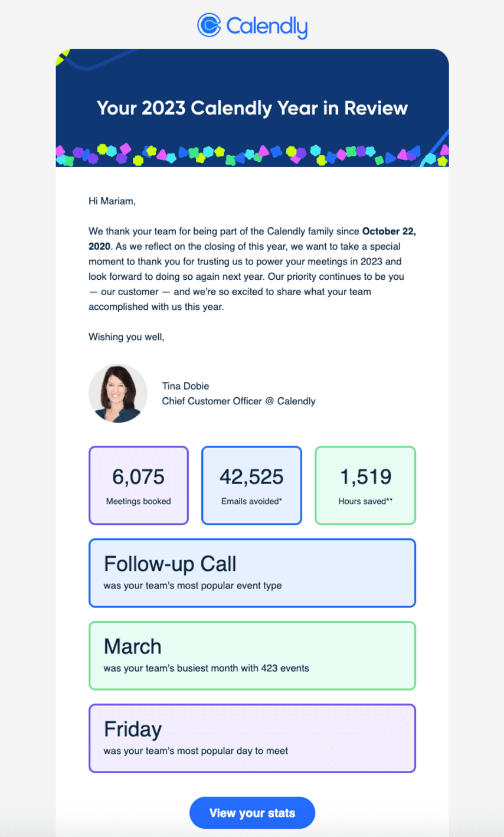
Task: Click the confetti banner decoration strip
Action: coord(252,156)
